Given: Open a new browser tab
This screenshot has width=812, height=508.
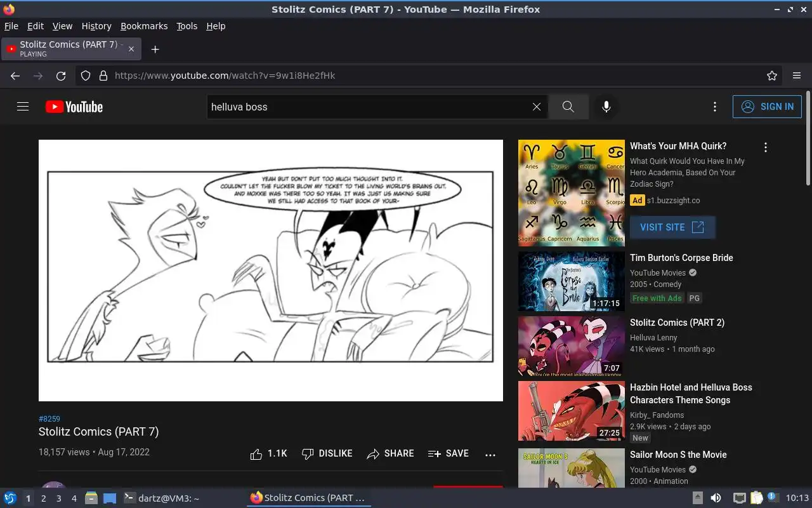Looking at the screenshot, I should pyautogui.click(x=155, y=49).
